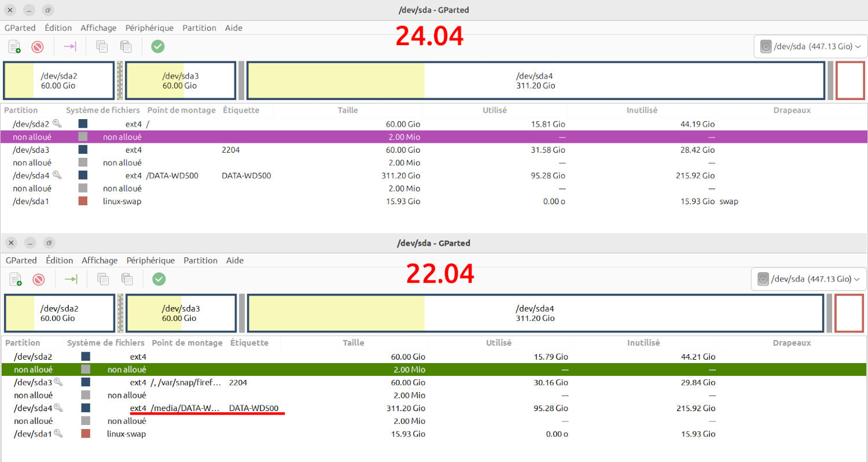Click key icon beside /dev/sda4 in bottom window

(x=58, y=408)
